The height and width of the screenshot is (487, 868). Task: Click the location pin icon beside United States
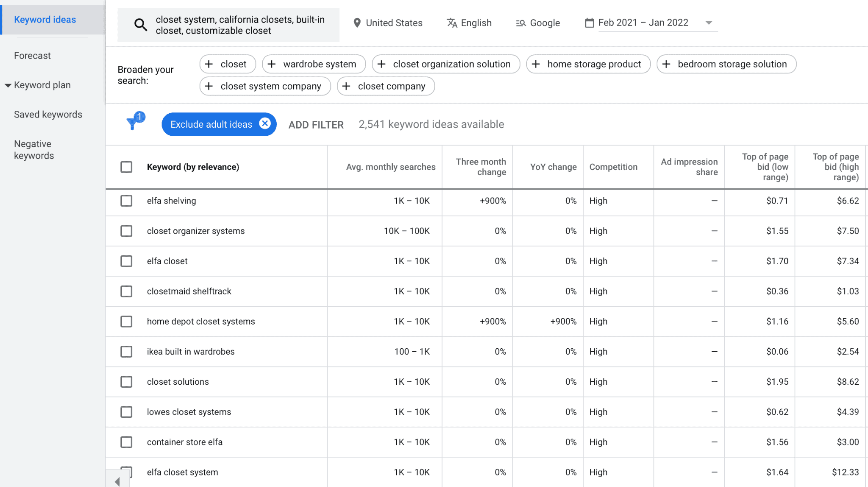(x=357, y=23)
